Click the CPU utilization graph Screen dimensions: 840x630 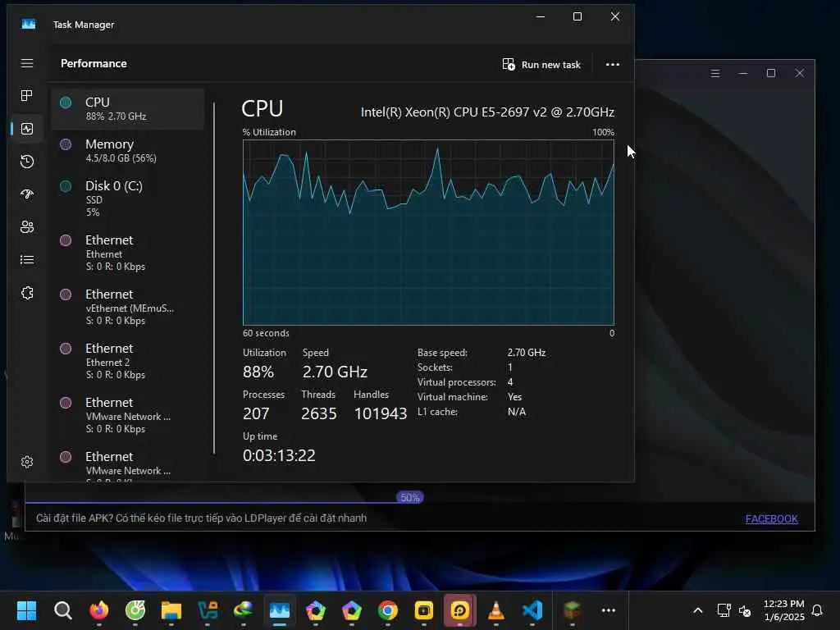[x=428, y=232]
